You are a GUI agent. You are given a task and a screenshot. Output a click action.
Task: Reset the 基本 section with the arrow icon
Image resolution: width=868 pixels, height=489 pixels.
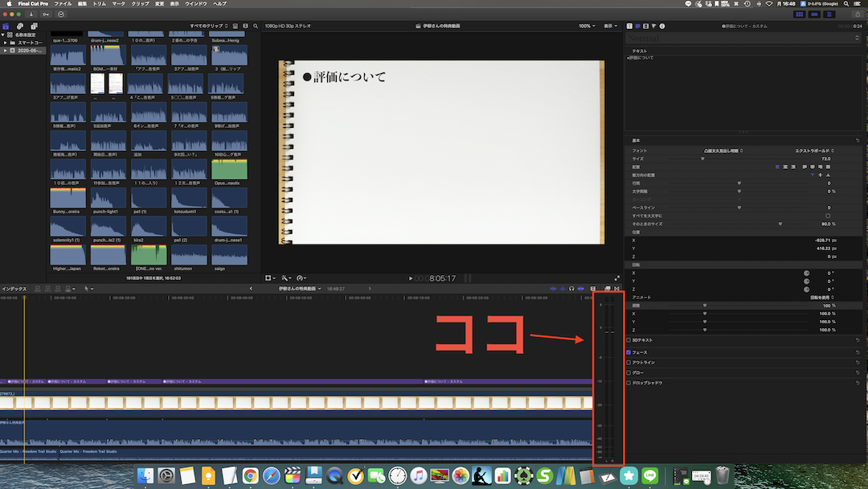point(858,140)
